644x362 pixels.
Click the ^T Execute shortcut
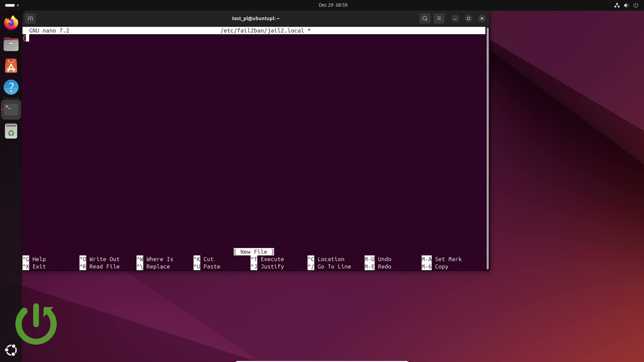tap(267, 259)
